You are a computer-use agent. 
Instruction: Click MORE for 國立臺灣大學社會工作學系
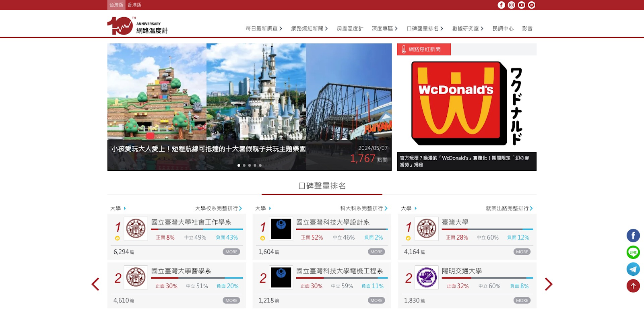231,252
